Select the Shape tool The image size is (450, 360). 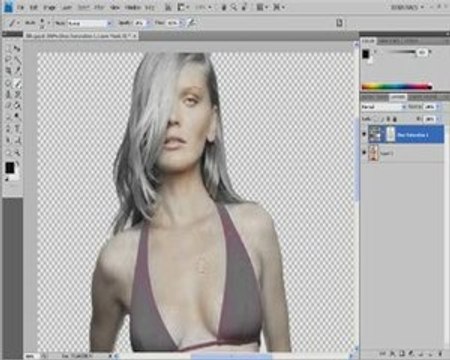pos(17,140)
